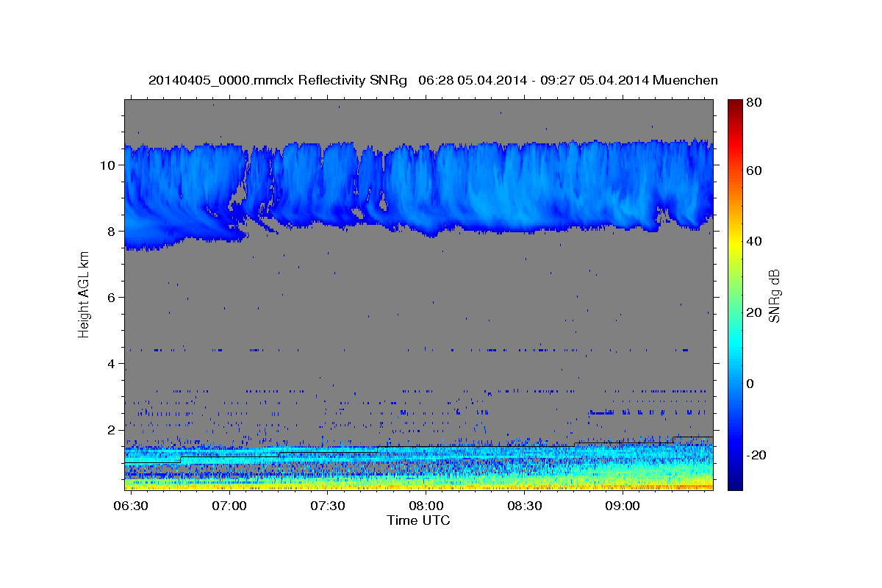Pick the dark red top of colorbar
This screenshot has width=882, height=588.
tap(734, 104)
